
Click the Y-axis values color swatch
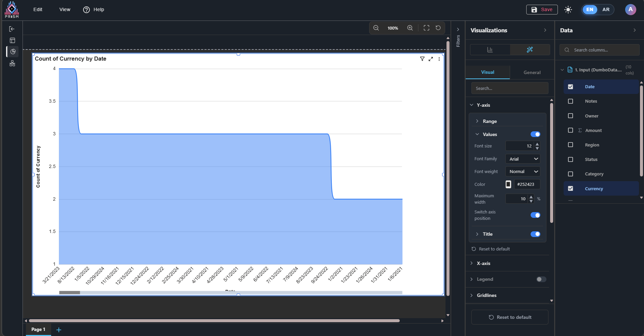[508, 184]
